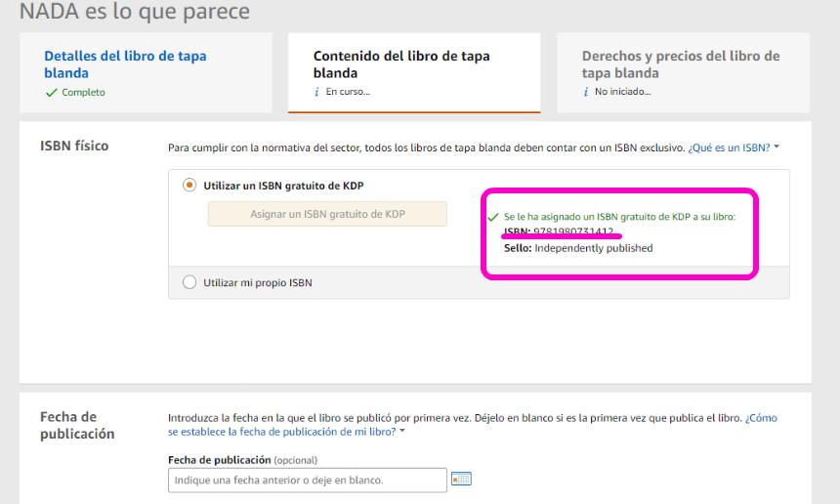Expand the '¿Qué es un ISBN?' help dropdown

(x=733, y=147)
